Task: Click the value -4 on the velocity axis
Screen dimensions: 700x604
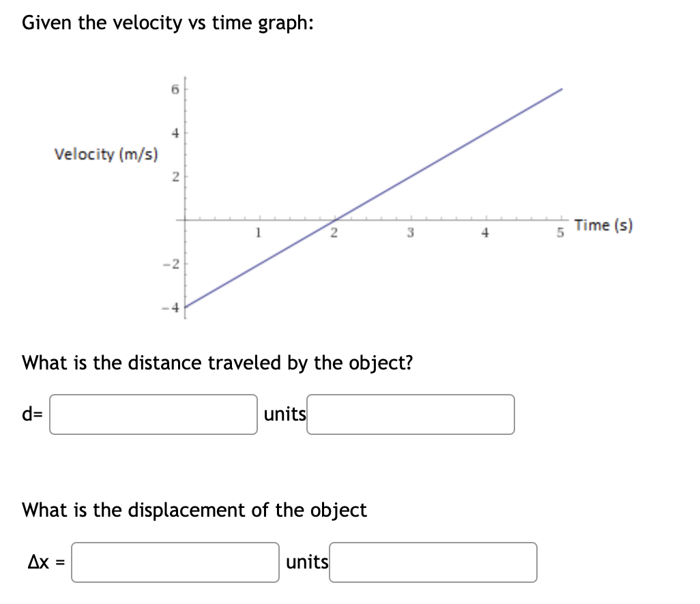Action: tap(171, 307)
